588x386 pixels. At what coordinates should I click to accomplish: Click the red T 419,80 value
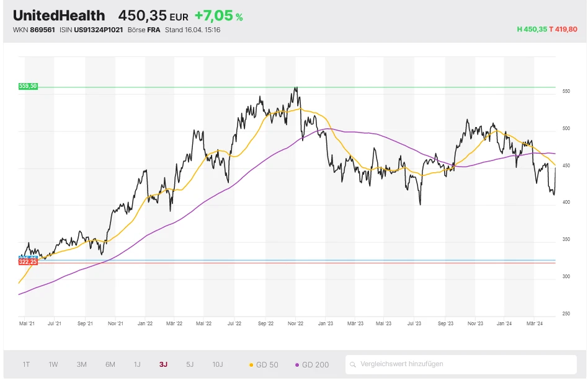pyautogui.click(x=564, y=29)
